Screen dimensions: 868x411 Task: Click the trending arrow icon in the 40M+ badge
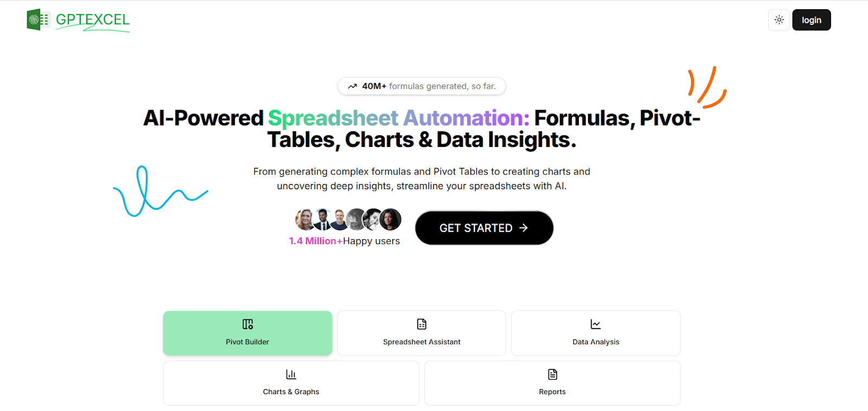353,86
